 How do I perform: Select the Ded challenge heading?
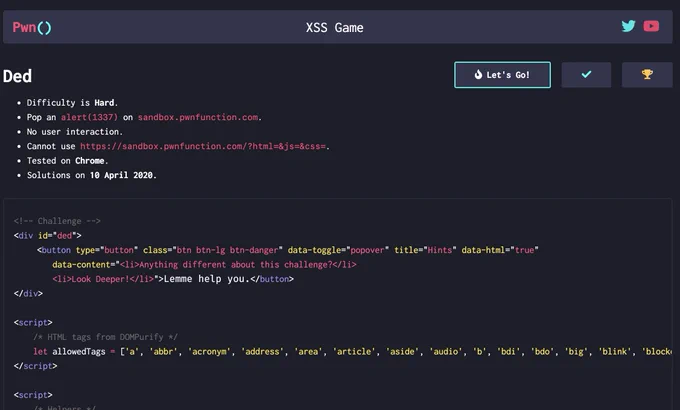(x=17, y=76)
